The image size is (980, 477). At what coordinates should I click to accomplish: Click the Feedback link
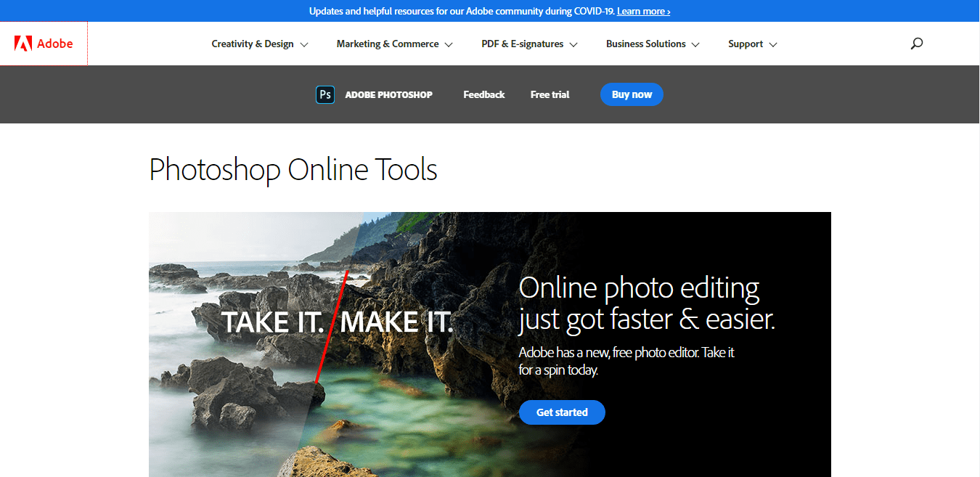click(483, 94)
